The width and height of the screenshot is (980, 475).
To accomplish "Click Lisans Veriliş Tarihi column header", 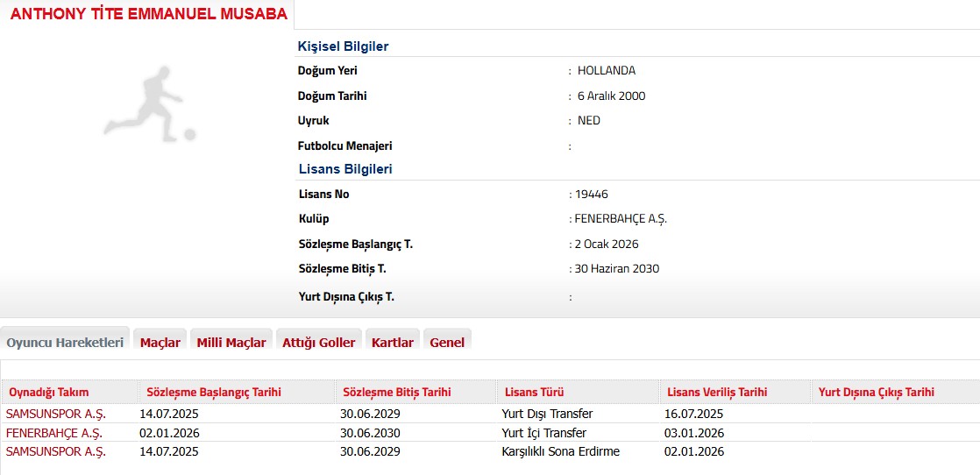I will (x=717, y=393).
